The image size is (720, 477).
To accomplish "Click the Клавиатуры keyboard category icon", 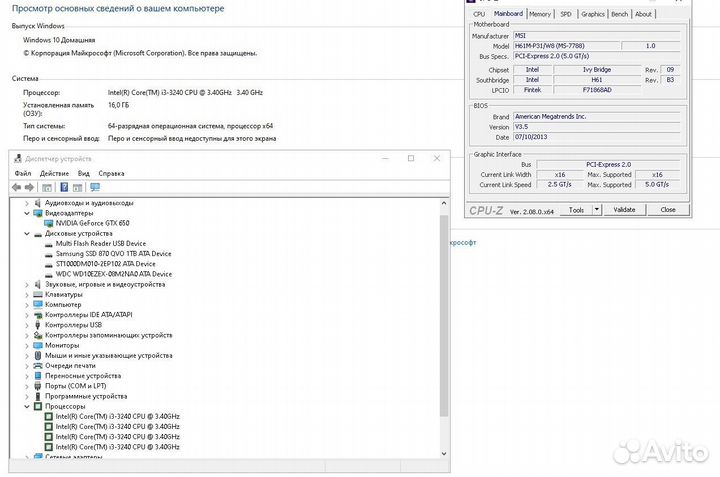I will click(38, 295).
